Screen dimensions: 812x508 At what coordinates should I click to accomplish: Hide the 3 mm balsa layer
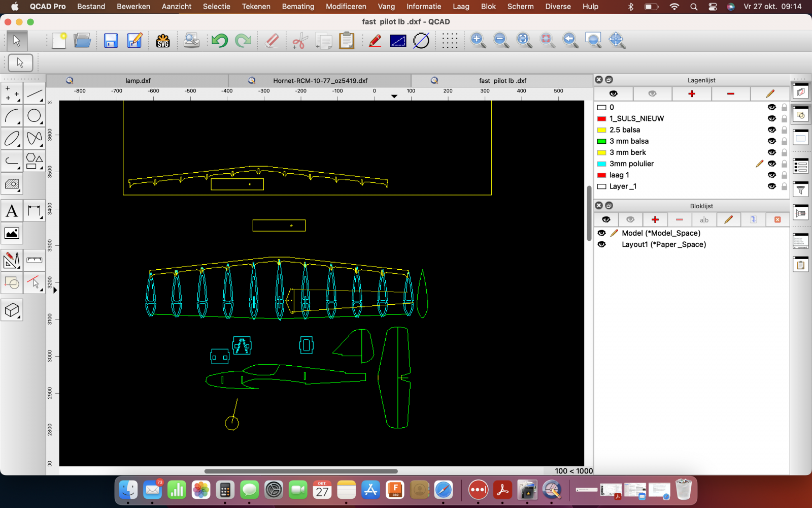click(x=772, y=141)
